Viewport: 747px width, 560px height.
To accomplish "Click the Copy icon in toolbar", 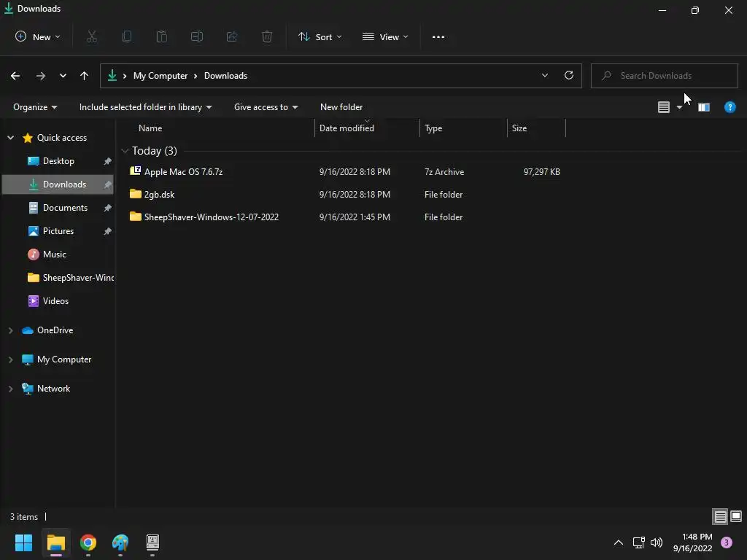I will pyautogui.click(x=127, y=36).
